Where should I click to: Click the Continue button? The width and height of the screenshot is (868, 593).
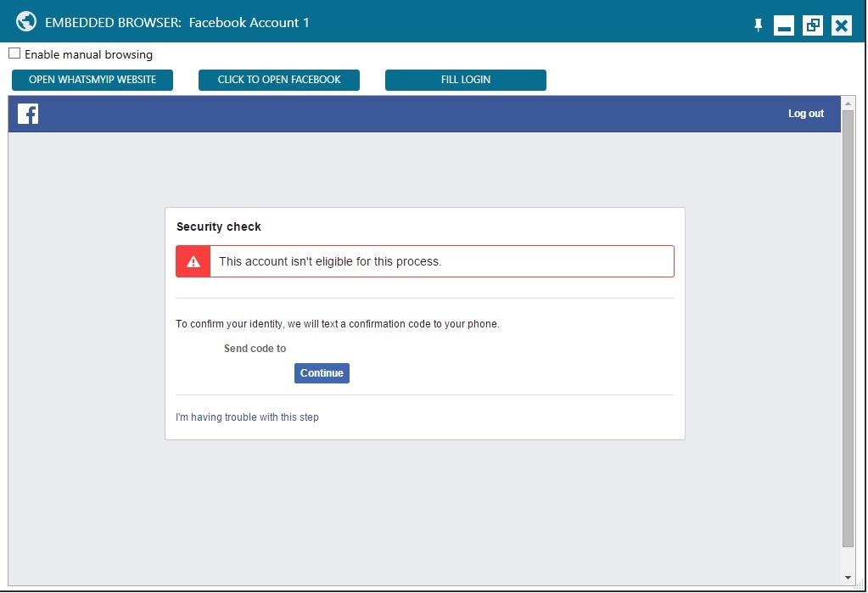[322, 373]
